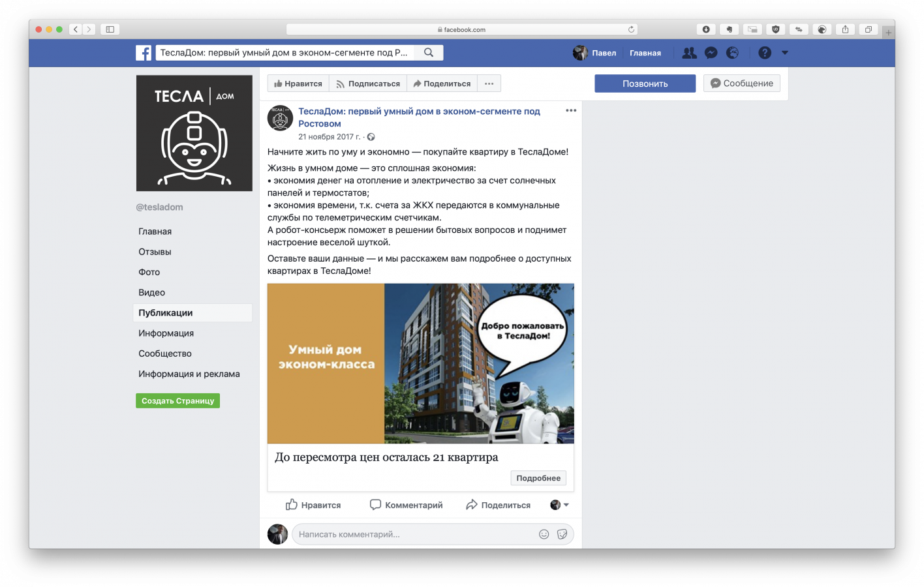Click Подробнее on the promoted post
The height and width of the screenshot is (587, 924).
(538, 478)
